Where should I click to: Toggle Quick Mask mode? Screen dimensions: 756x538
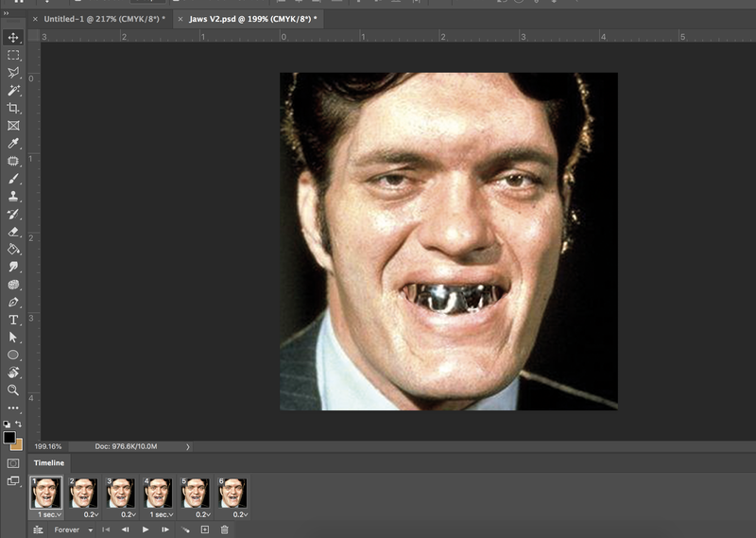coord(13,463)
